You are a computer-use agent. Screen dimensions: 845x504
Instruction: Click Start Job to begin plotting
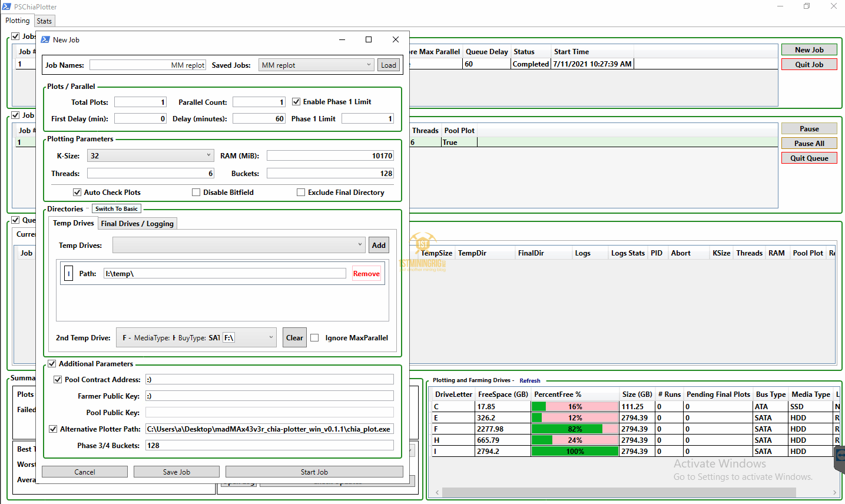pyautogui.click(x=314, y=472)
